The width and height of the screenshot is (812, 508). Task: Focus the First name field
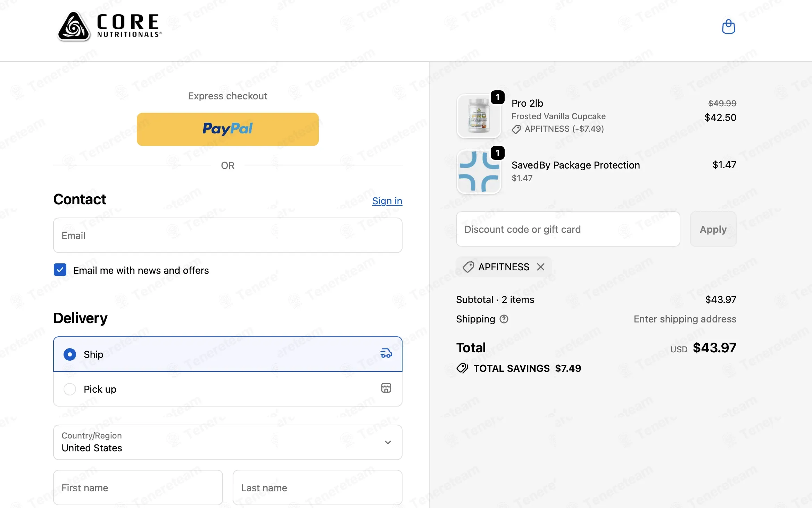click(x=138, y=487)
